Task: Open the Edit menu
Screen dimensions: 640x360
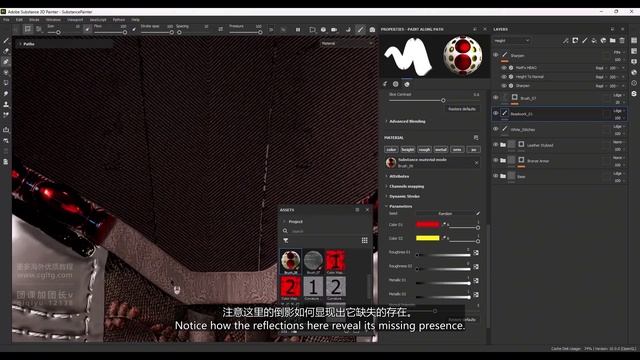Action: tap(19, 20)
